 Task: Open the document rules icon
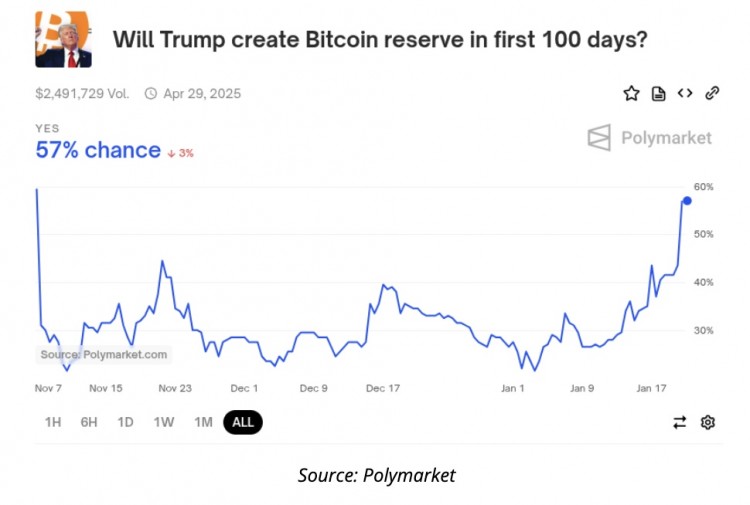coord(658,93)
